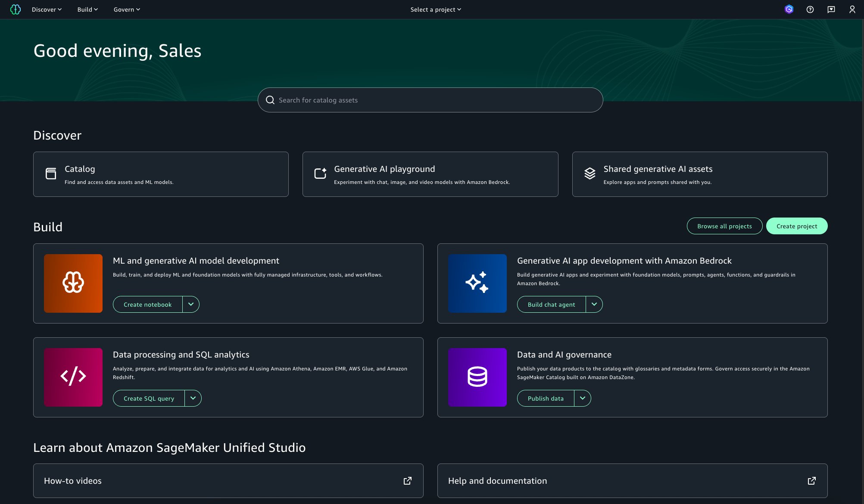Click the Shared generative AI assets layers icon

point(590,174)
